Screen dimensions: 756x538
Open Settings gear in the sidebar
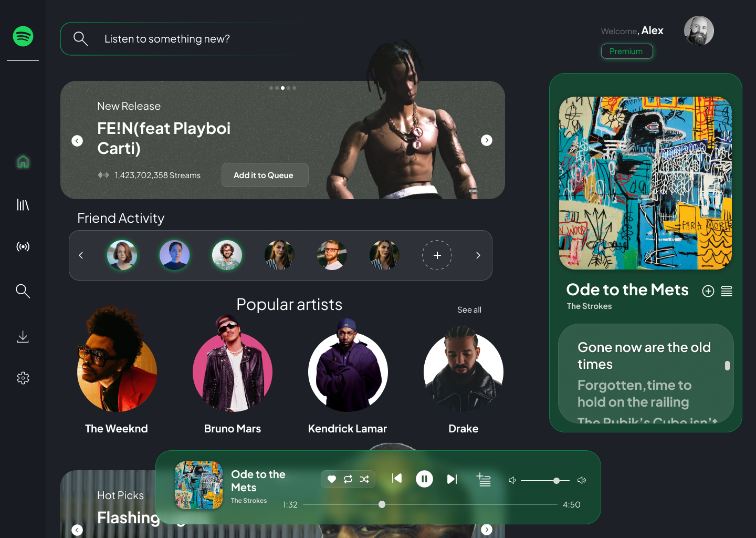point(23,378)
